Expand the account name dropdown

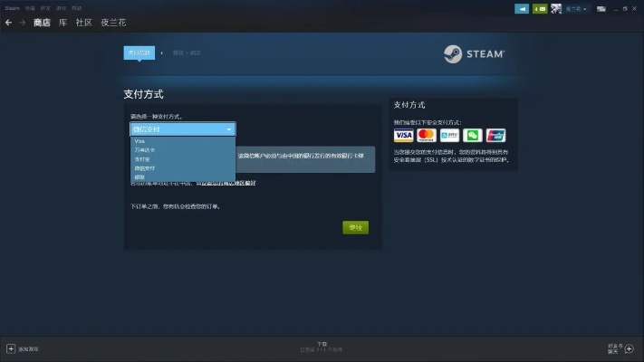pos(576,9)
